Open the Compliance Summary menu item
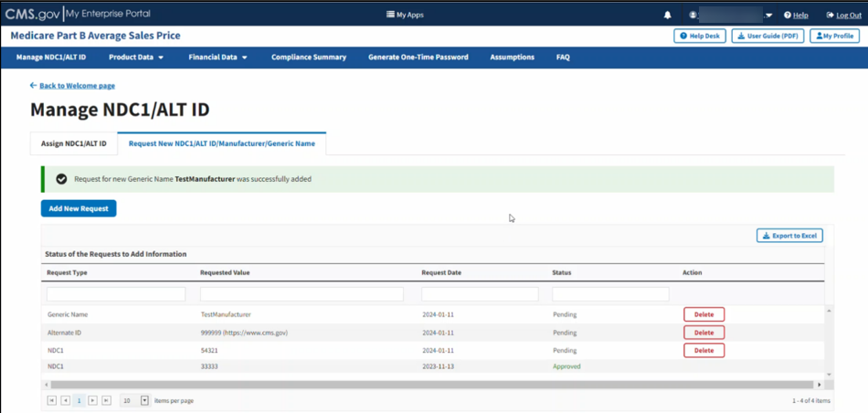Viewport: 868px width, 413px height. coord(309,57)
